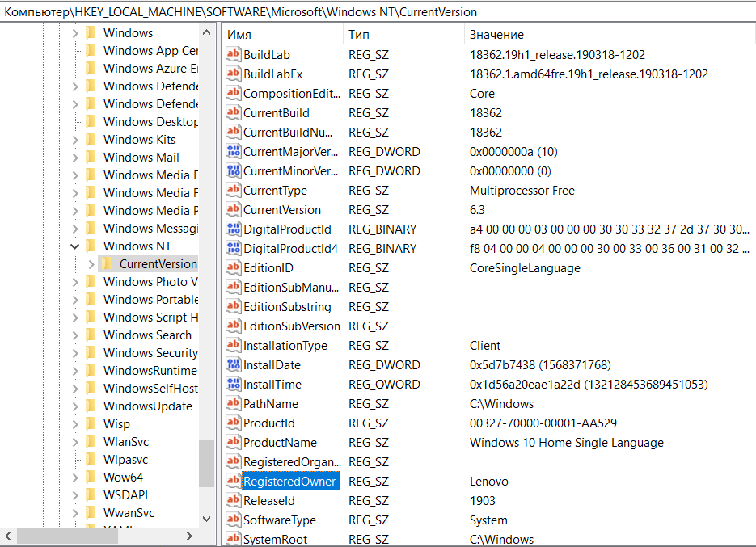
Task: Click the Multiprocessor Free value data
Action: [522, 191]
